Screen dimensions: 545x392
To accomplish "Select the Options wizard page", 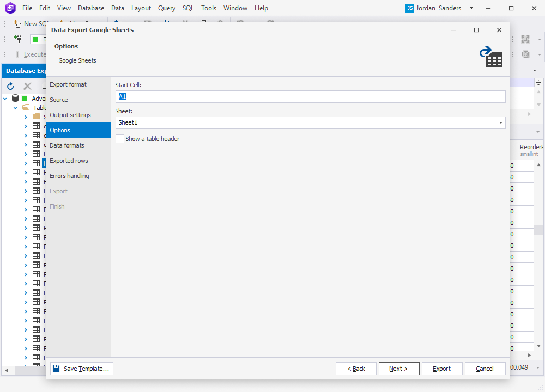I will 78,130.
